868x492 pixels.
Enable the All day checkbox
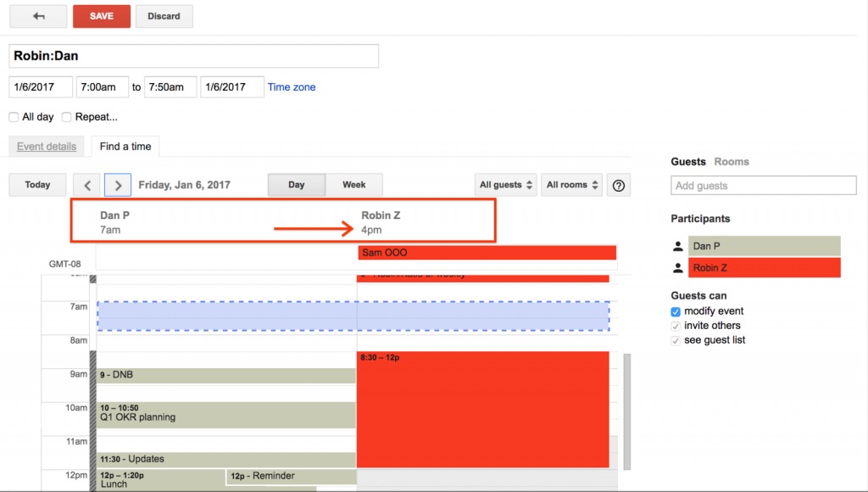click(x=14, y=117)
